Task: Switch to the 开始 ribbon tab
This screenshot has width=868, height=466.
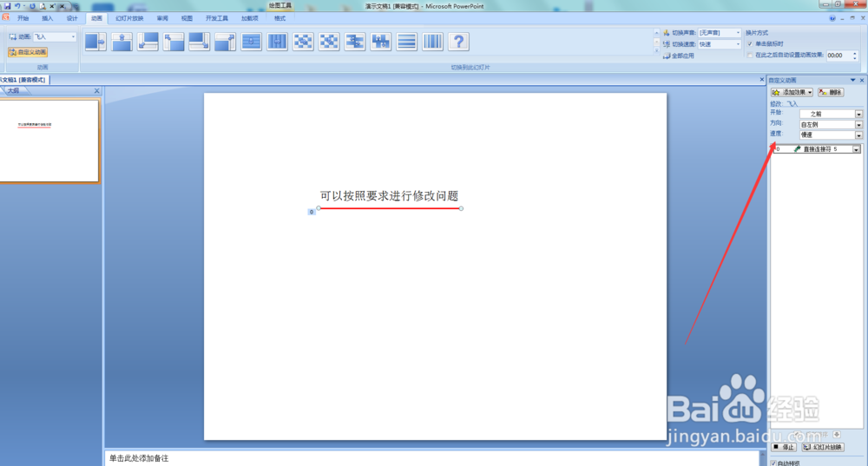Action: 23,18
